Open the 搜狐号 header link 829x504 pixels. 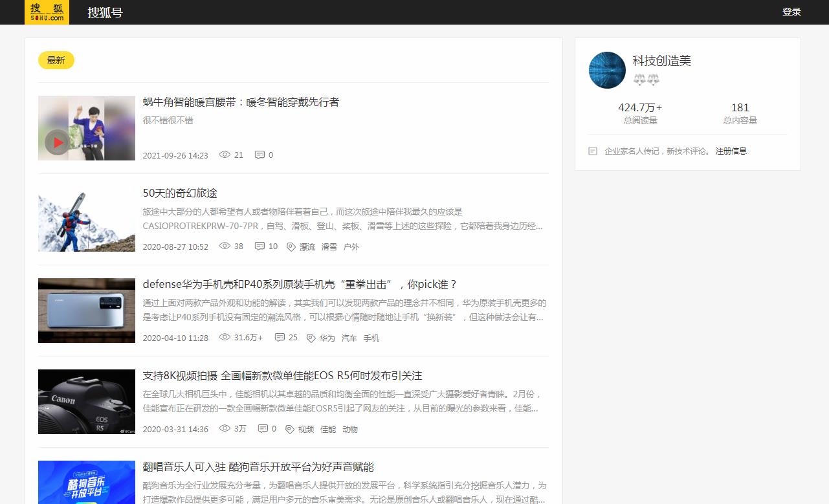(x=105, y=12)
